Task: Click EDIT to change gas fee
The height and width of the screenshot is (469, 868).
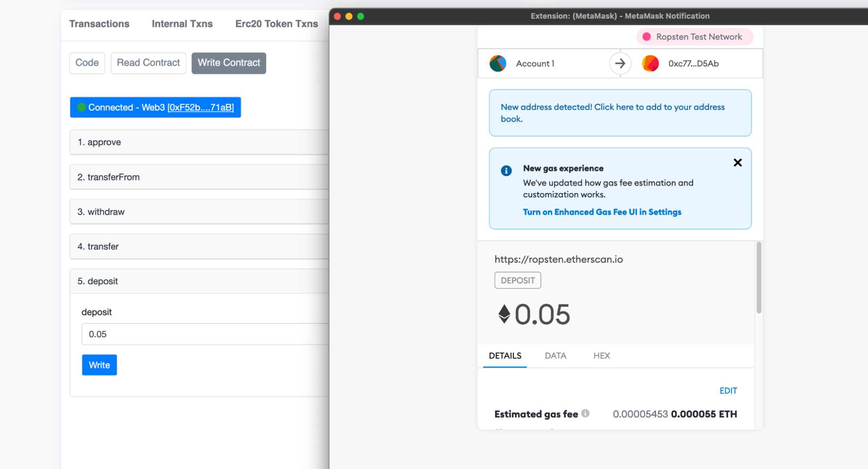Action: [x=728, y=390]
